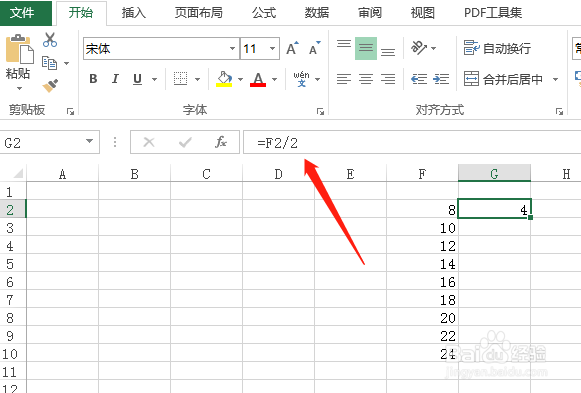
Task: Increase font size with large A
Action: (292, 49)
